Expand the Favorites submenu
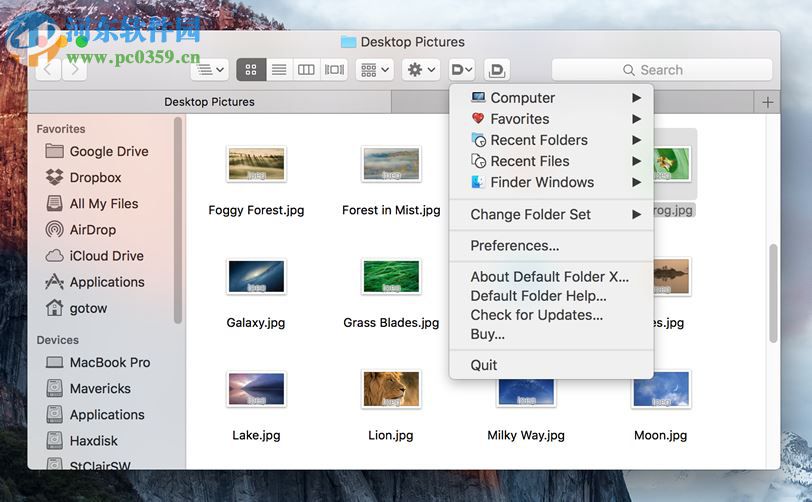 pyautogui.click(x=552, y=119)
